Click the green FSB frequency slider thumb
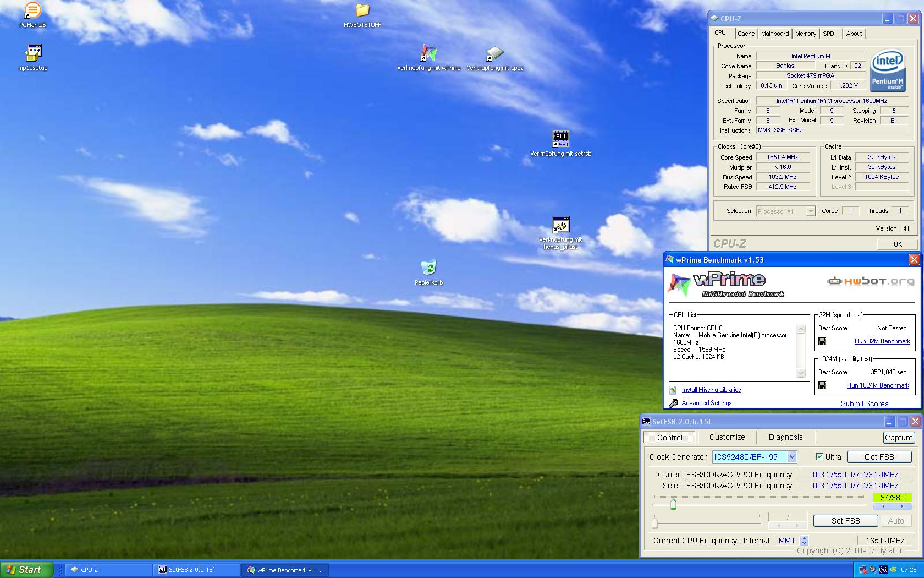 click(673, 504)
